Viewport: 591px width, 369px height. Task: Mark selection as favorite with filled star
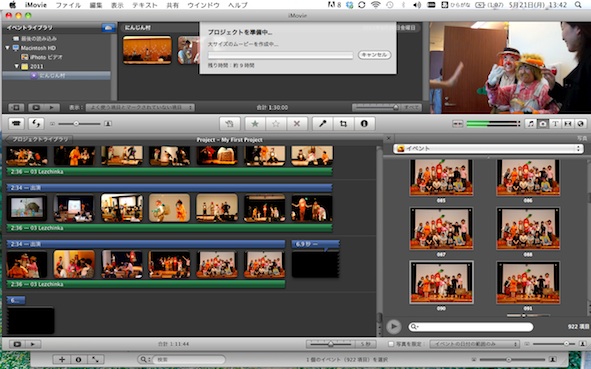click(x=255, y=124)
